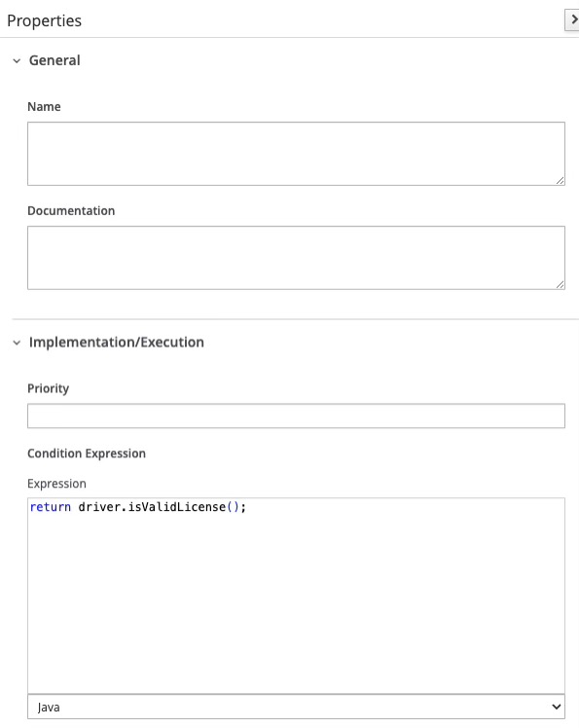Focus the Priority input field
Viewport: 579px width, 728px height.
[x=296, y=416]
